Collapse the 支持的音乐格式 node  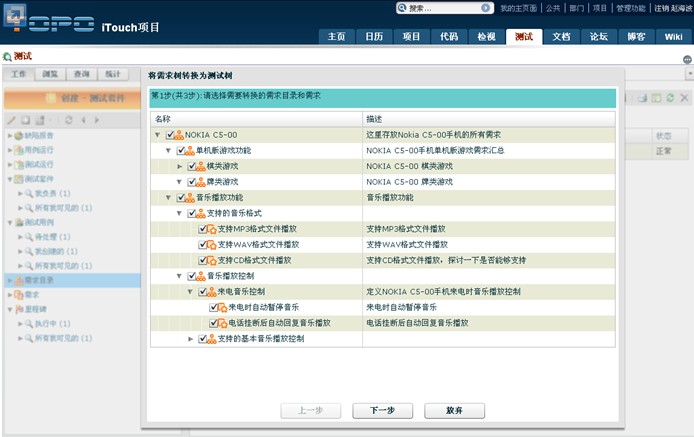pyautogui.click(x=179, y=213)
